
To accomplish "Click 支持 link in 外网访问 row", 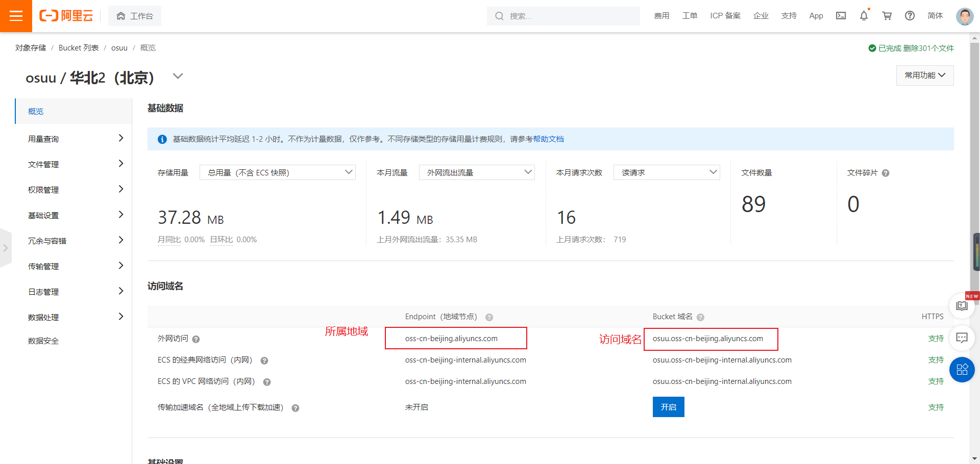I will point(936,339).
